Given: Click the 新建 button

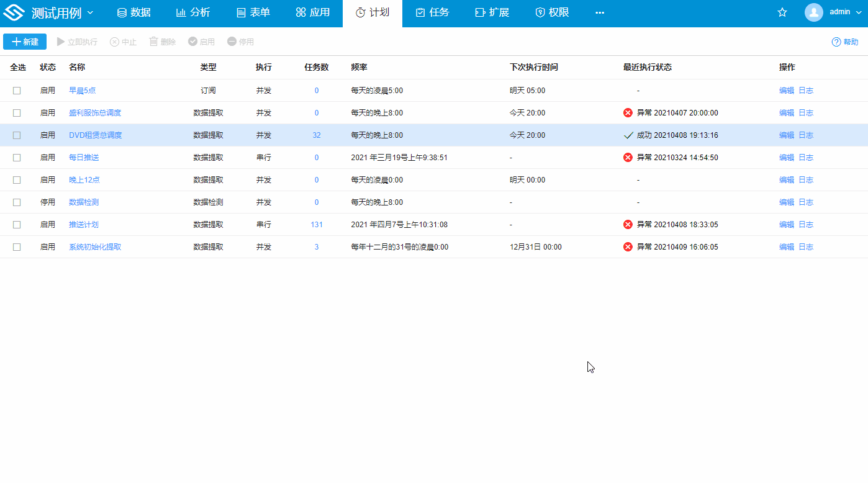Looking at the screenshot, I should coord(25,42).
